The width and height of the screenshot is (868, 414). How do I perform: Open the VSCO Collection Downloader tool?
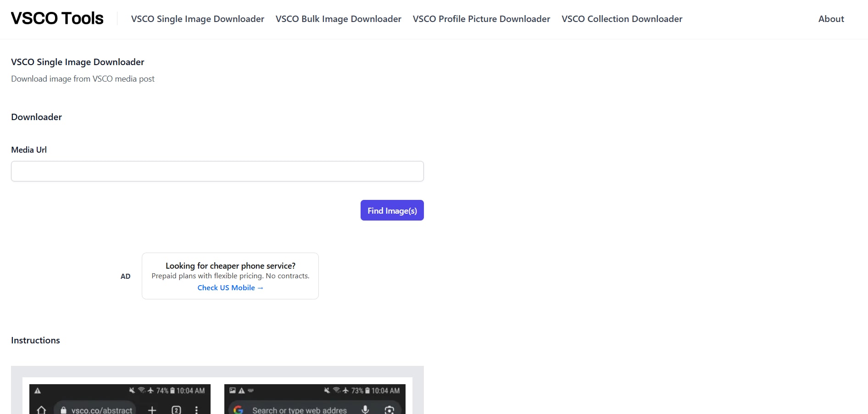point(622,19)
